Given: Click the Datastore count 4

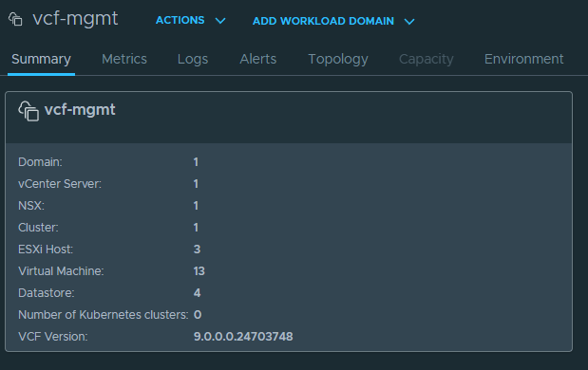Looking at the screenshot, I should 197,292.
